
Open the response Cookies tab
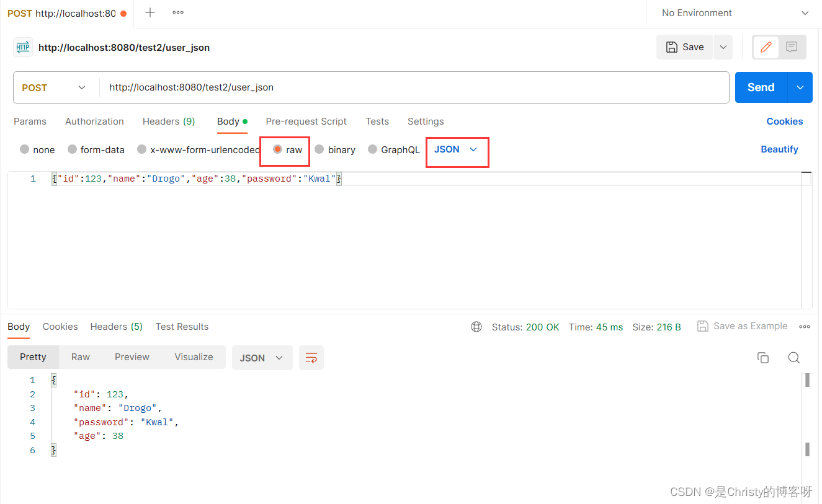tap(60, 327)
